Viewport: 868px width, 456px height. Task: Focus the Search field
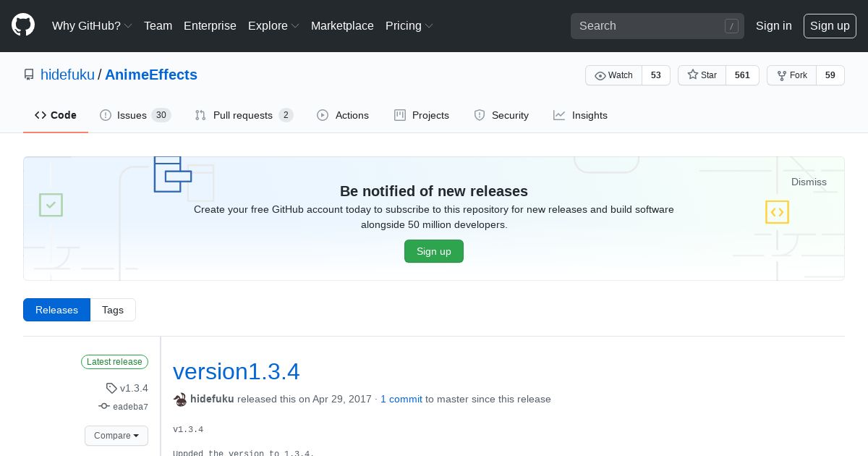pos(658,26)
